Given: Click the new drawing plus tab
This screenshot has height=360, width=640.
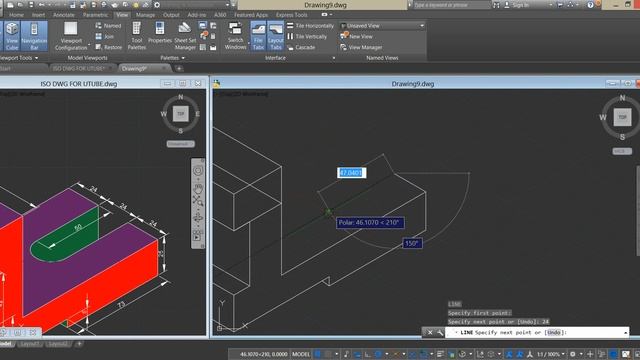Looking at the screenshot, I should [179, 68].
